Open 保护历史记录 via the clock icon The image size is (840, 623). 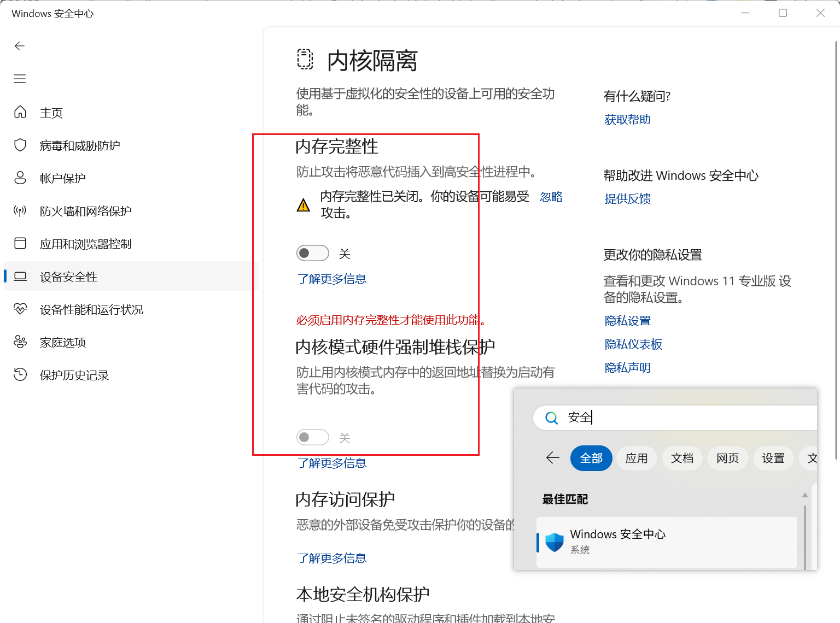coord(20,375)
